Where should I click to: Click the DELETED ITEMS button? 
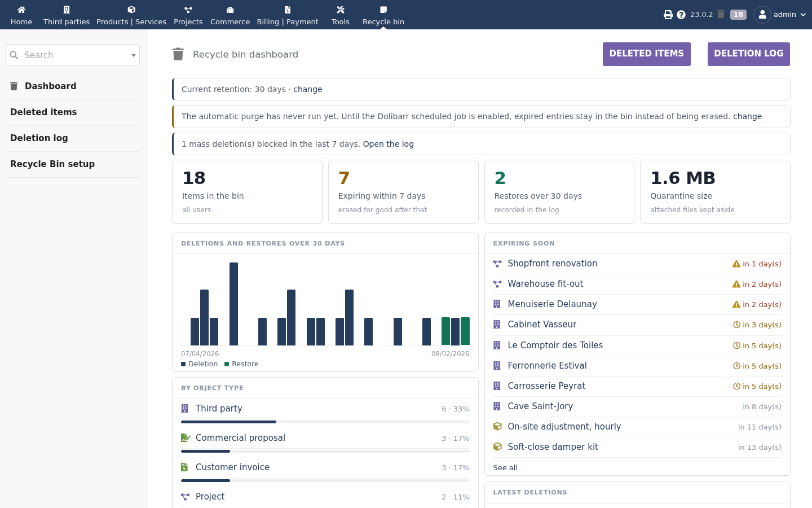coord(647,54)
